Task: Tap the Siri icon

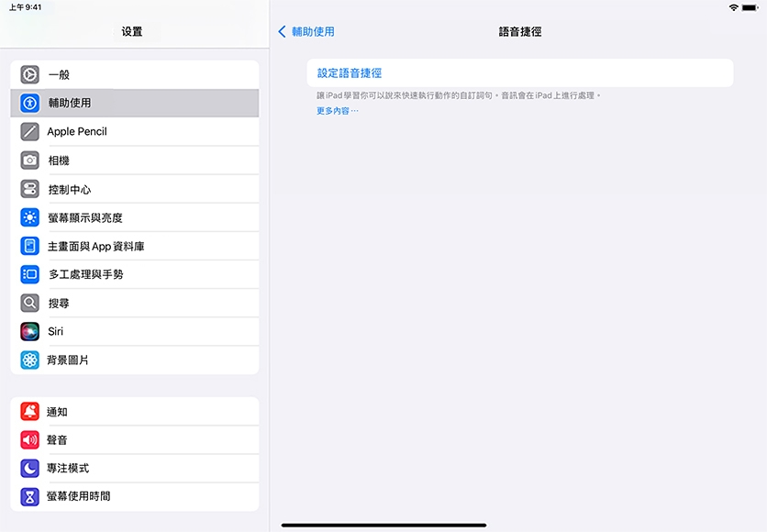Action: (x=30, y=331)
